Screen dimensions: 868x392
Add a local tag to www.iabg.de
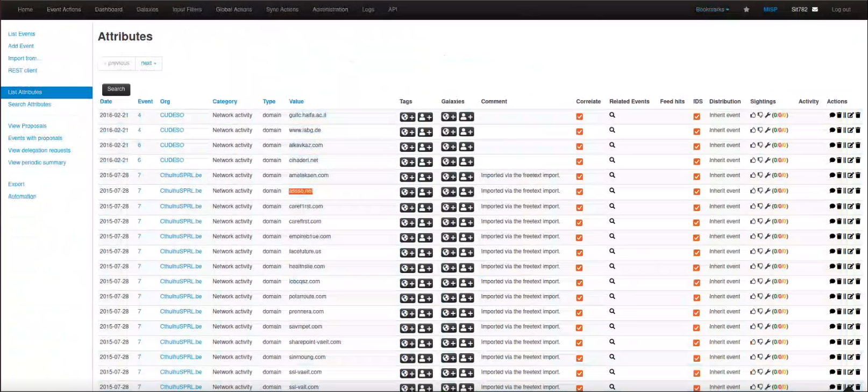(425, 132)
